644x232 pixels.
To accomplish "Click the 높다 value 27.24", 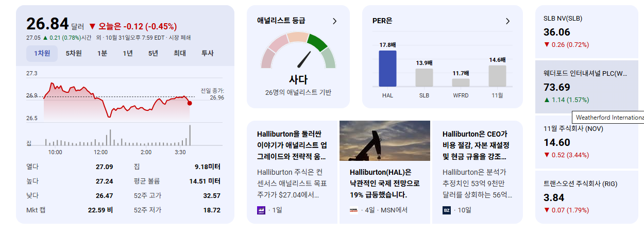I will click(x=104, y=181).
